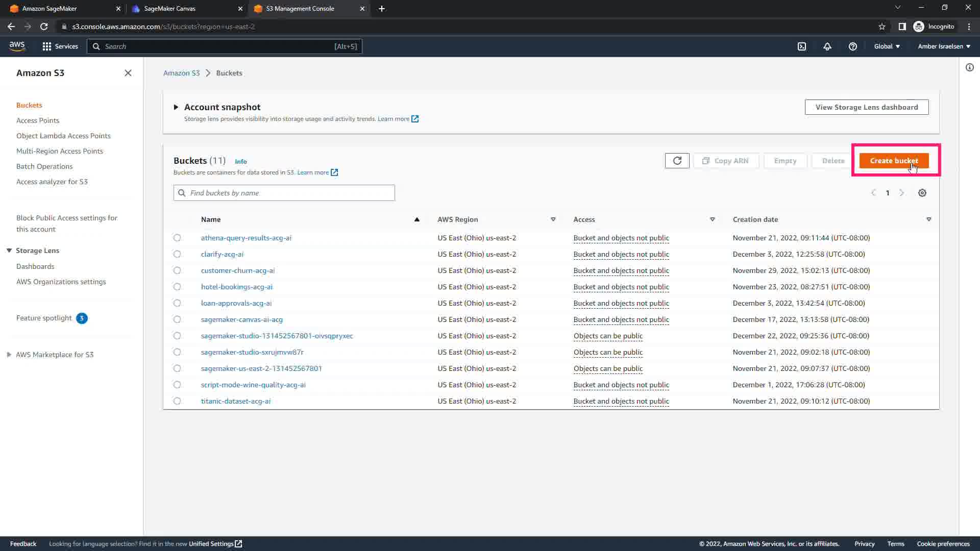Switch to the SageMaker Canvas browser tab
The height and width of the screenshot is (551, 980).
[x=170, y=9]
